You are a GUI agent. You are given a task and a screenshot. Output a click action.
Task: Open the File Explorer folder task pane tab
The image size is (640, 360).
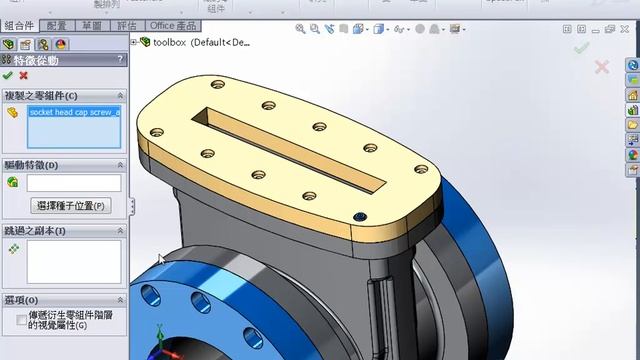[633, 125]
